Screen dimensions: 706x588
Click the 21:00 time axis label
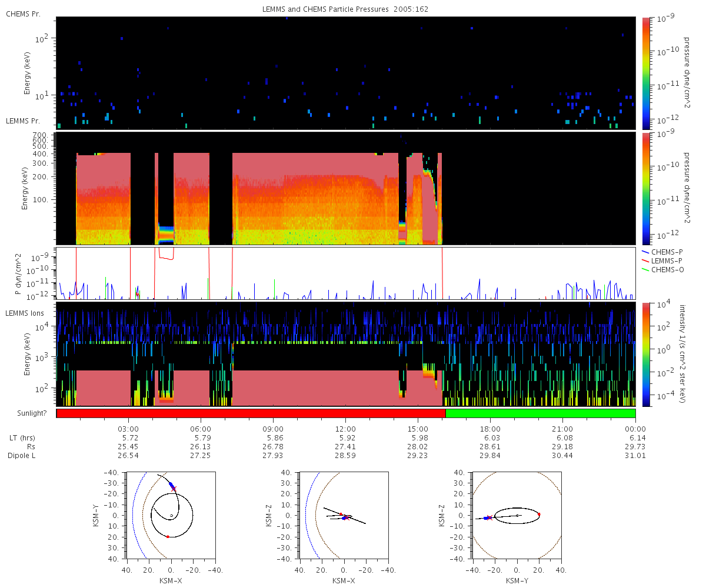562,430
